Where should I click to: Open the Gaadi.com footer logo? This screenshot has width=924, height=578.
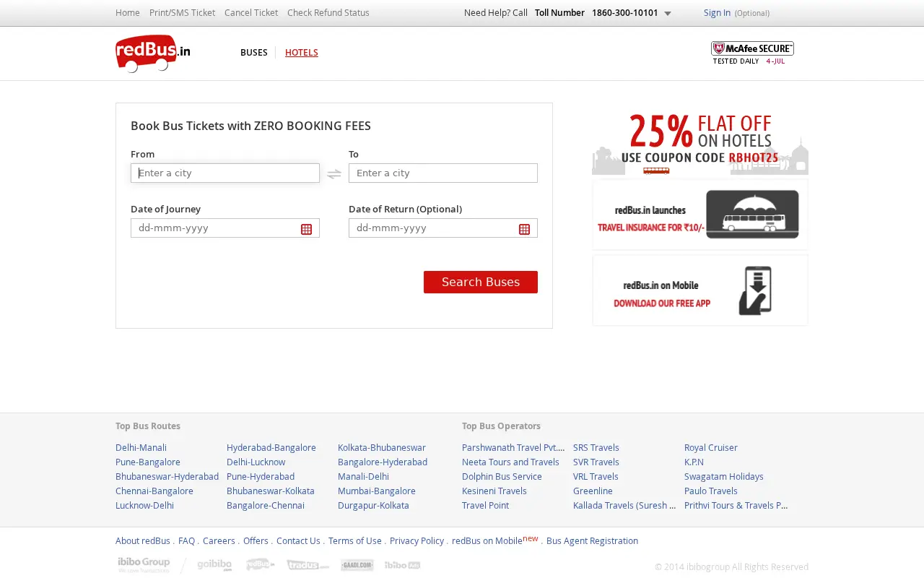(x=357, y=565)
